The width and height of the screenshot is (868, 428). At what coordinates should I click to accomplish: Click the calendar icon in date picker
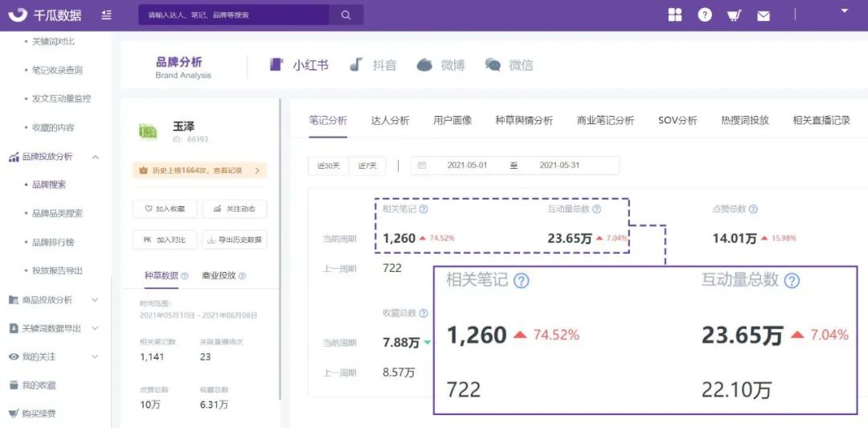pyautogui.click(x=422, y=165)
